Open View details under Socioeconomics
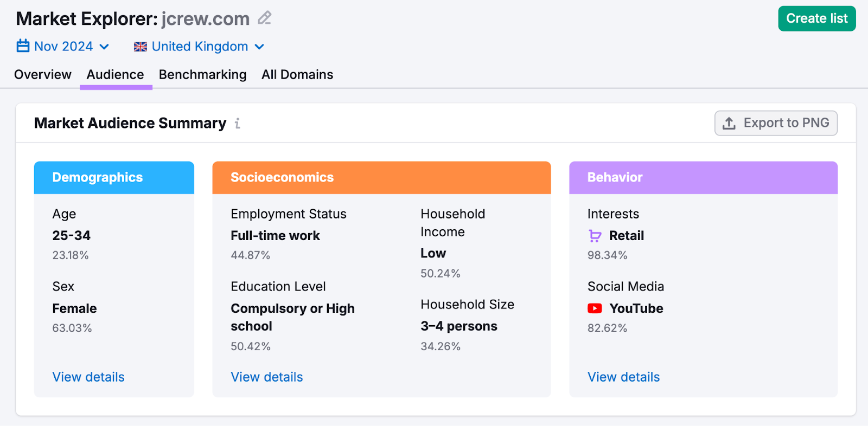 (x=266, y=377)
